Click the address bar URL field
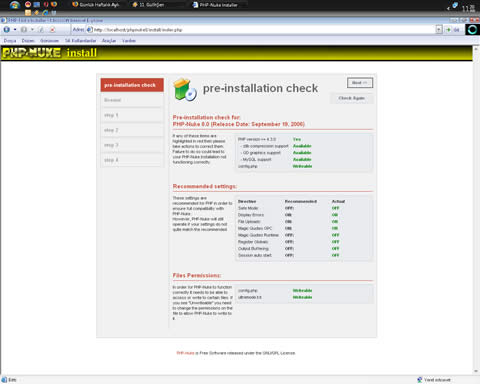Screen dimensions: 480x384 (x=263, y=30)
